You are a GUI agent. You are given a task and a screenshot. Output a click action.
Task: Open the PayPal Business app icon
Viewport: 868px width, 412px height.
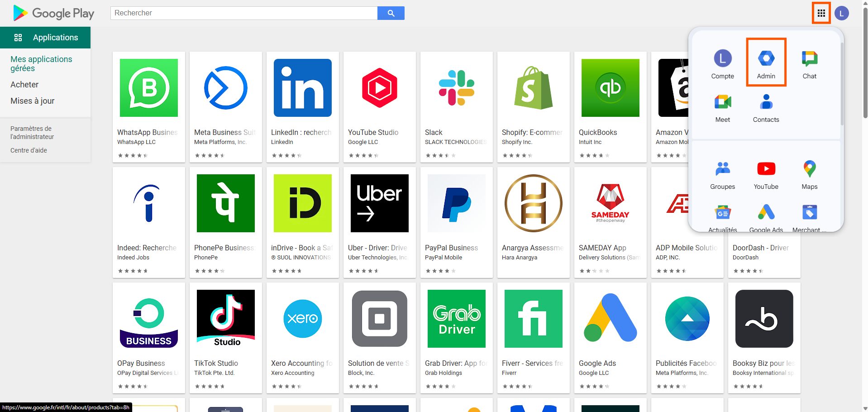click(457, 203)
